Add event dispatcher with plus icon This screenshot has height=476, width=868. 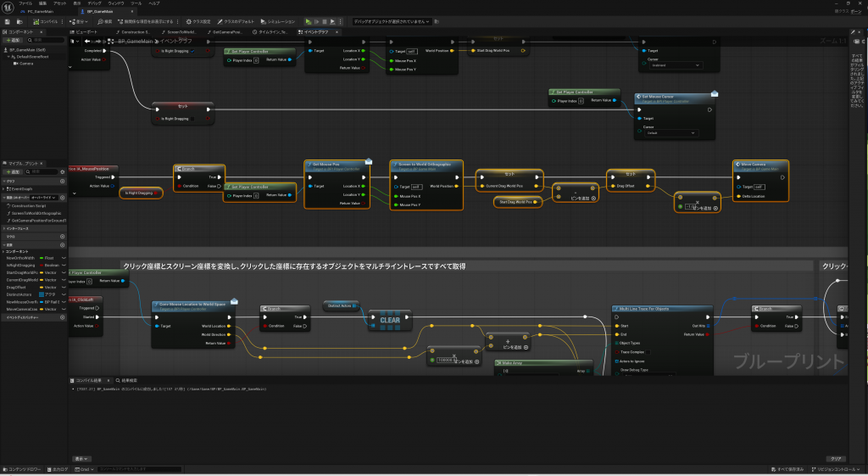click(x=62, y=317)
